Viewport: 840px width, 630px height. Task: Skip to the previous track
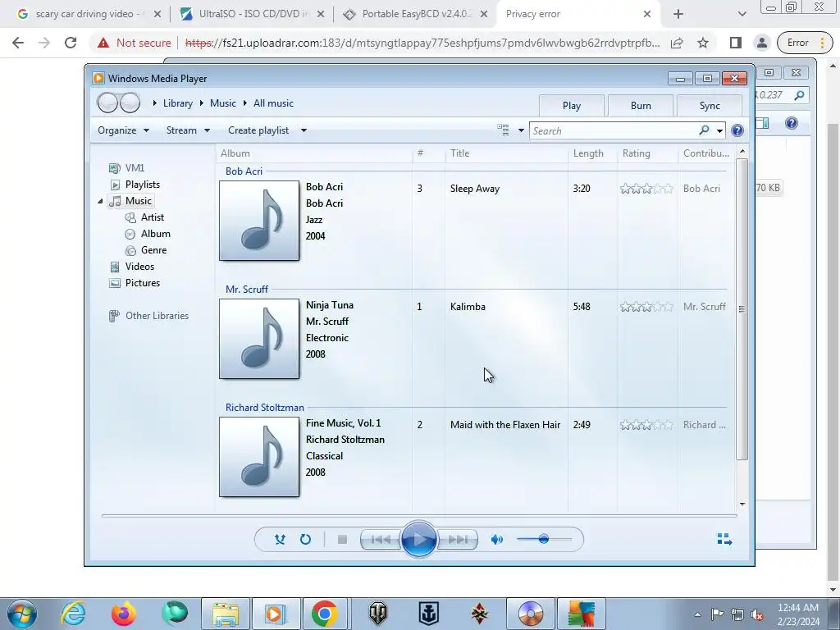(x=381, y=540)
